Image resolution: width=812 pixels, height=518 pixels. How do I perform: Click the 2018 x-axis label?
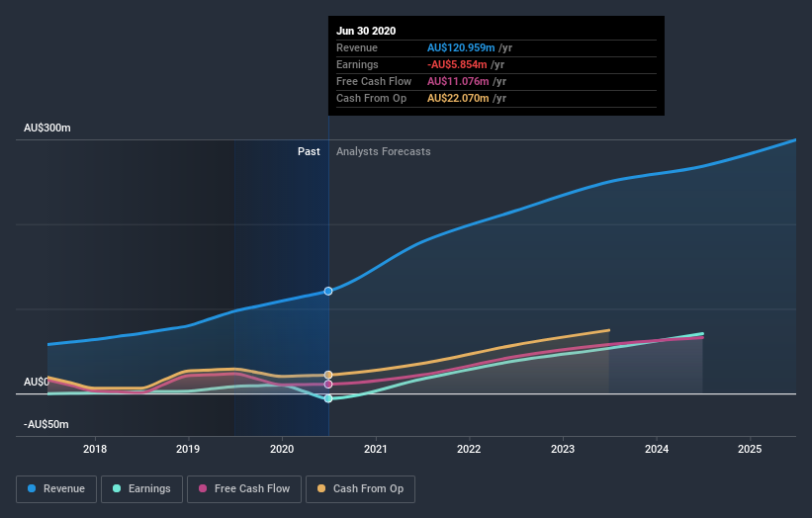click(x=95, y=449)
